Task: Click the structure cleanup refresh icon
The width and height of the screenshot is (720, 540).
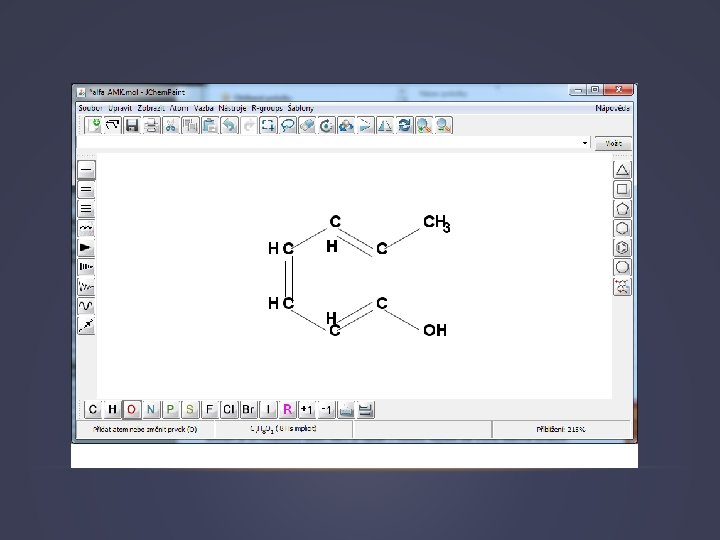Action: pos(404,125)
